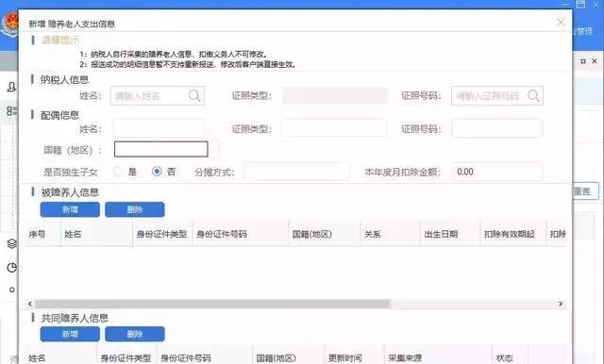Viewport: 604px width, 364px height.
Task: Click the layers stack icon in left sidebar
Action: tap(12, 243)
